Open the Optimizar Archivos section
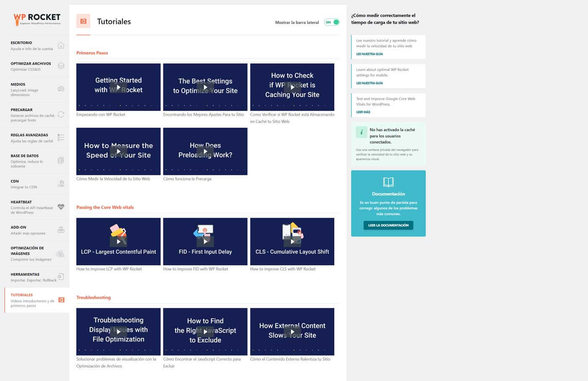The width and height of the screenshot is (588, 381). click(37, 66)
